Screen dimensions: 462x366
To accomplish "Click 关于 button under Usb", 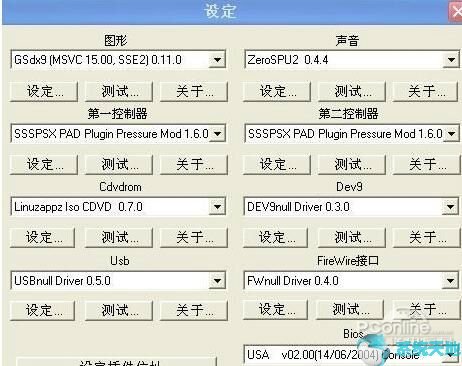I will tap(194, 311).
